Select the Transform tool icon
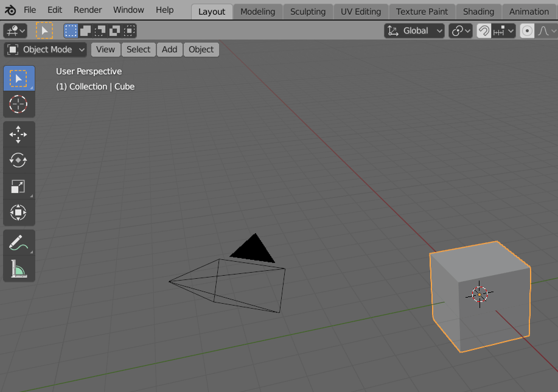The image size is (558, 392). point(19,212)
